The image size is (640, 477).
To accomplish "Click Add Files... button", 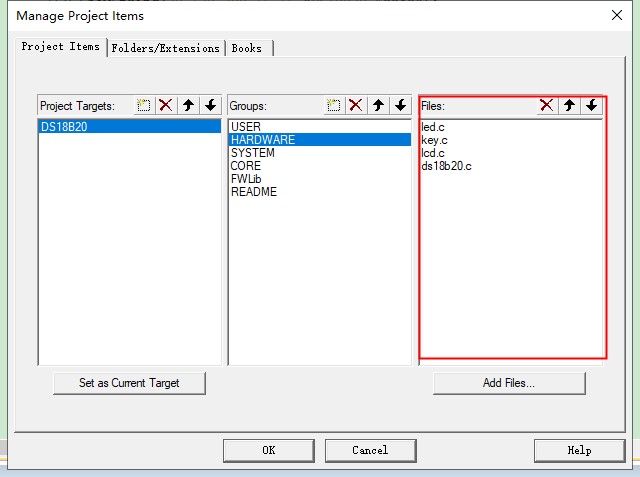I will click(509, 383).
